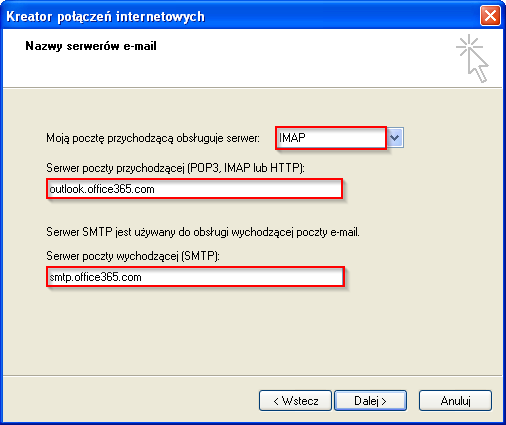
Task: Click the Serwer poczty wychodzącej (SMTP) label
Action: click(x=133, y=256)
